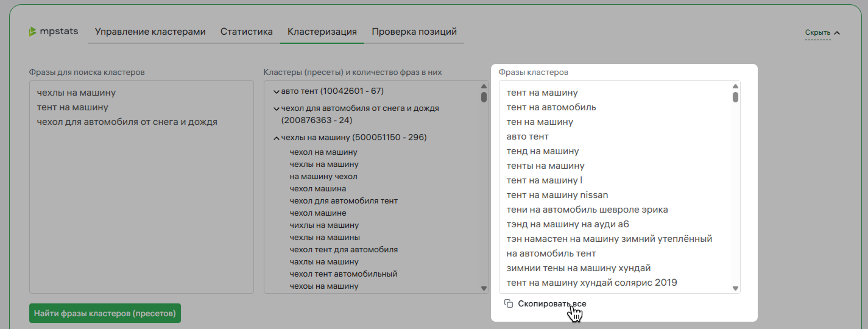868x329 pixels.
Task: Select чехол тент автомобильный in cluster tree
Action: (x=343, y=274)
